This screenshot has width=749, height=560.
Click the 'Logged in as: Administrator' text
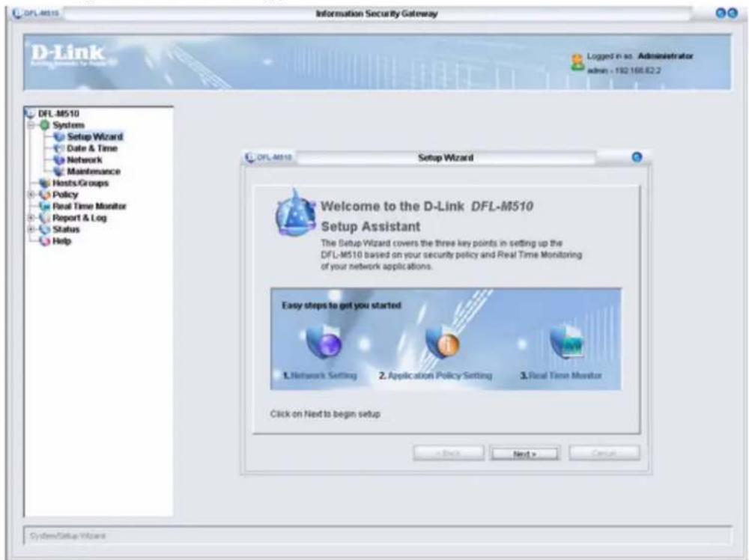tap(640, 56)
